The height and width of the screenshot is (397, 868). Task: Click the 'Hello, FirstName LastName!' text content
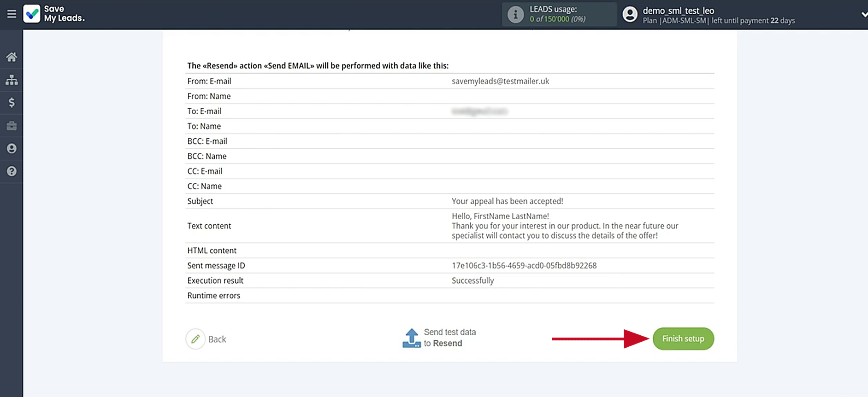click(x=501, y=216)
